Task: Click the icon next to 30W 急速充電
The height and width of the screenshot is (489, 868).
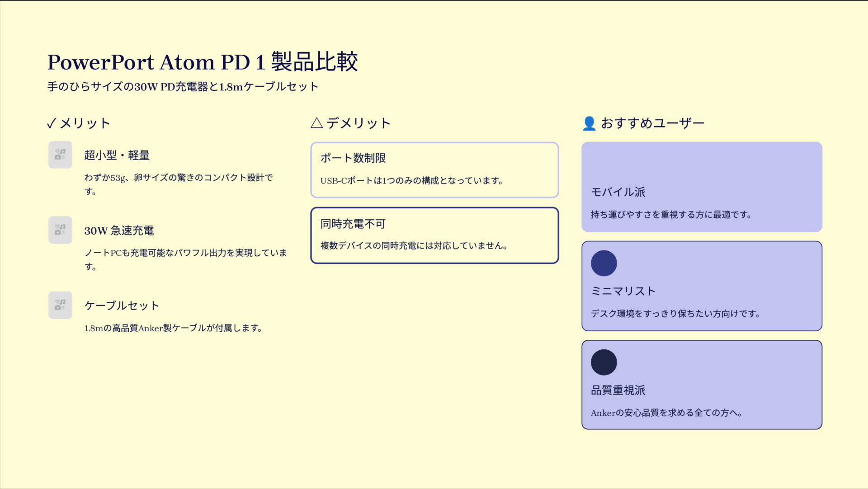Action: click(60, 230)
